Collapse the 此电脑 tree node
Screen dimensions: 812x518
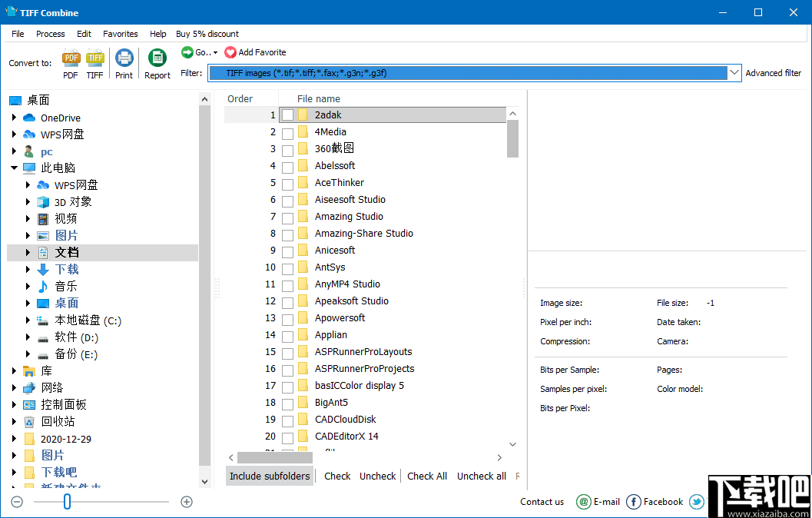point(14,168)
